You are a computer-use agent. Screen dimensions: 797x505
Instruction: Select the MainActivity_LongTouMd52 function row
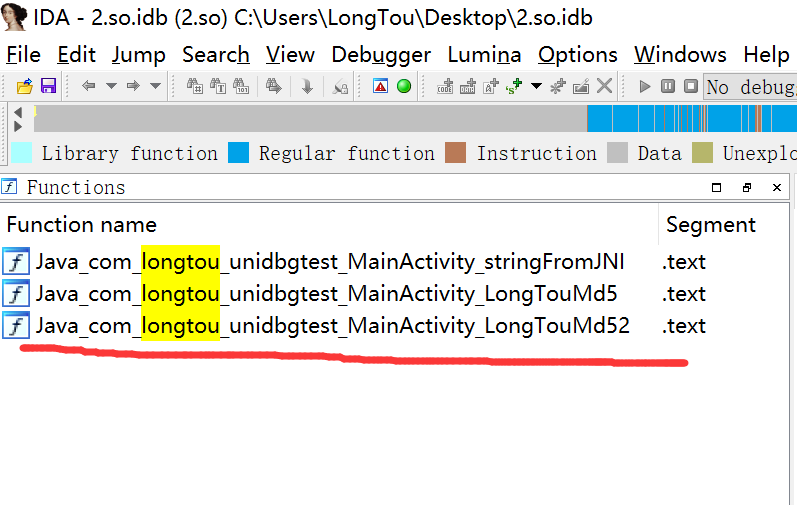click(x=395, y=326)
